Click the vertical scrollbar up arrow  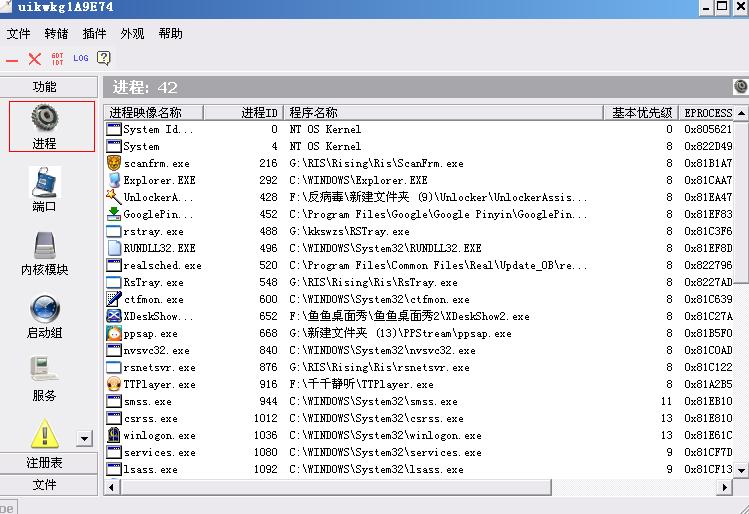741,113
